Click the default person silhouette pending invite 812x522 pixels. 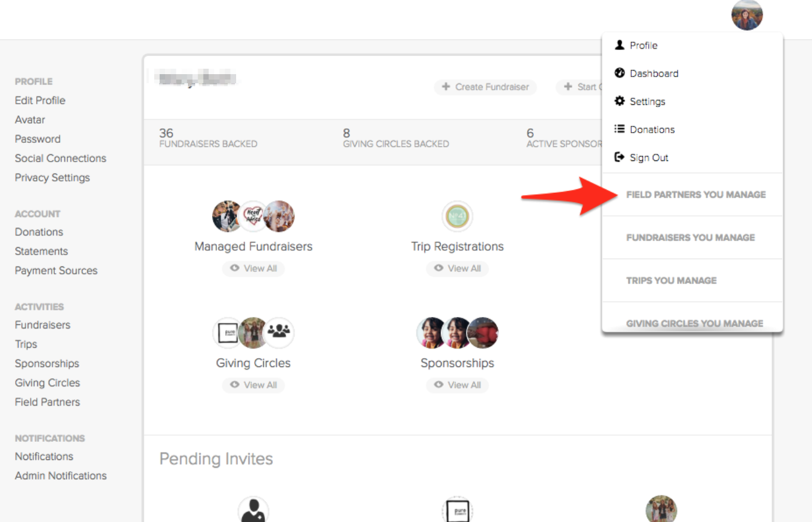[x=254, y=509]
